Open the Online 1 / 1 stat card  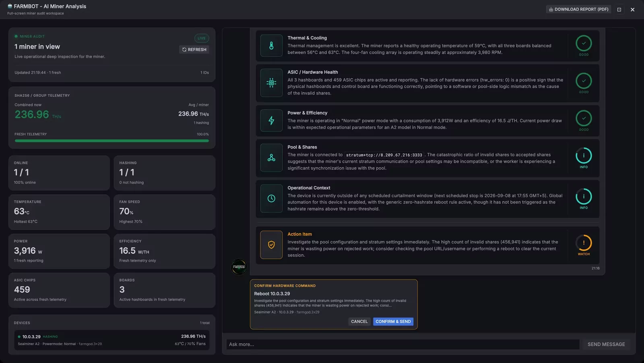59,173
